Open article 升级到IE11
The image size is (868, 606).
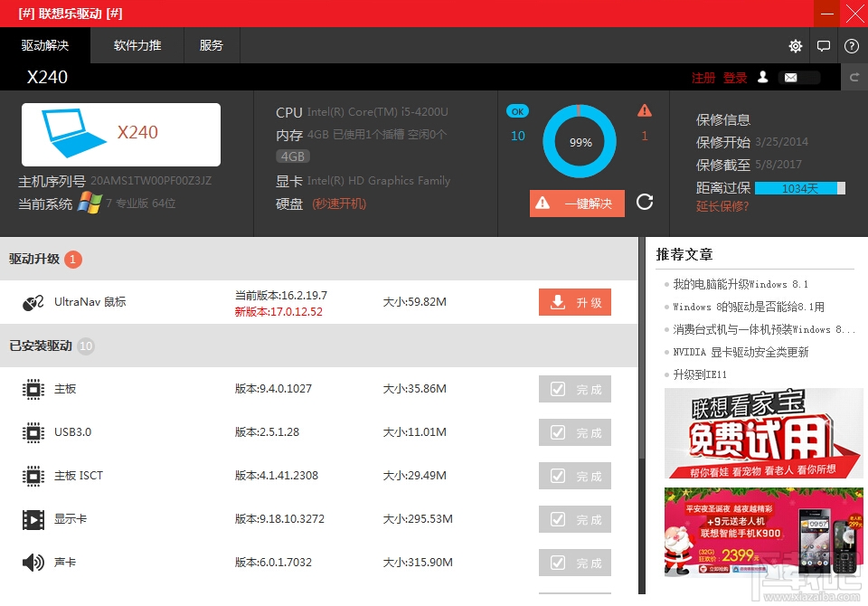pyautogui.click(x=700, y=375)
